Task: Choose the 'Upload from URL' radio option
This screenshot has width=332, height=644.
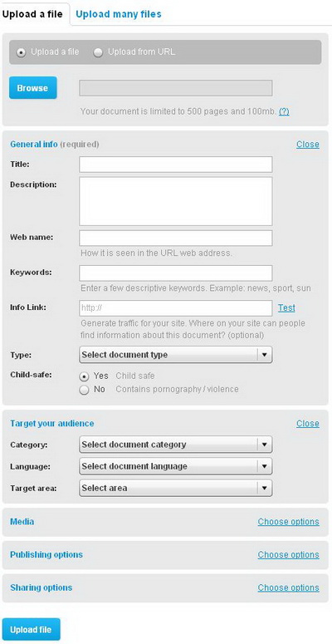Action: point(98,52)
